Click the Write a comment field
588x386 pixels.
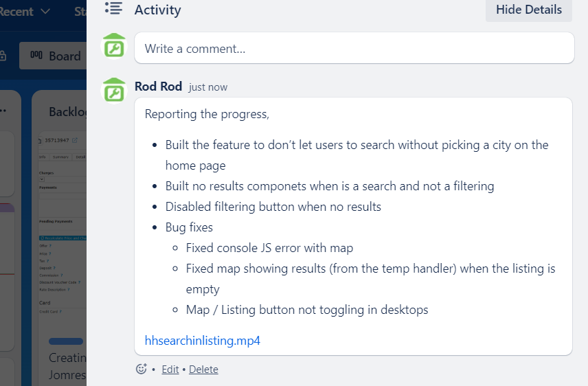click(354, 49)
